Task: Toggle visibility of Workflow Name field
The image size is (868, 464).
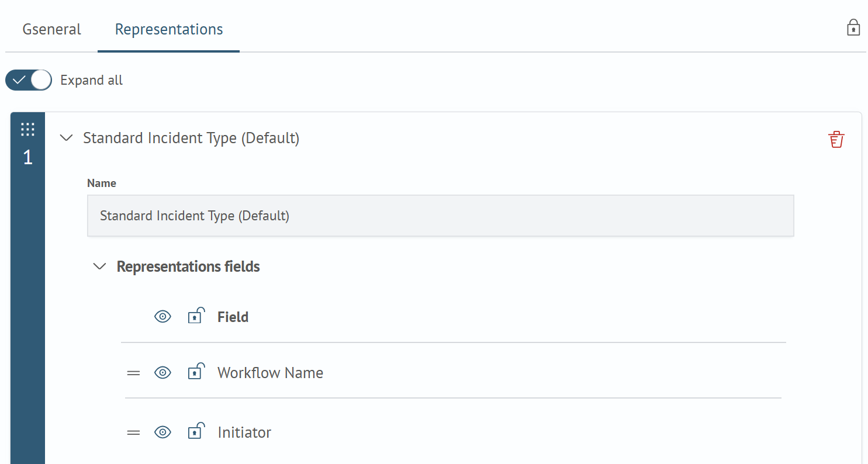Action: click(162, 373)
